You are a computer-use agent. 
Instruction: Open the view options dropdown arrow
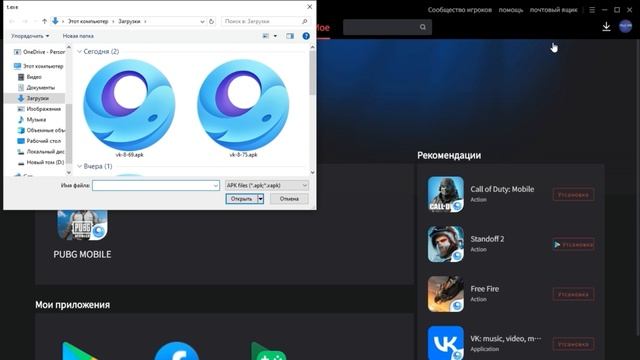(275, 36)
